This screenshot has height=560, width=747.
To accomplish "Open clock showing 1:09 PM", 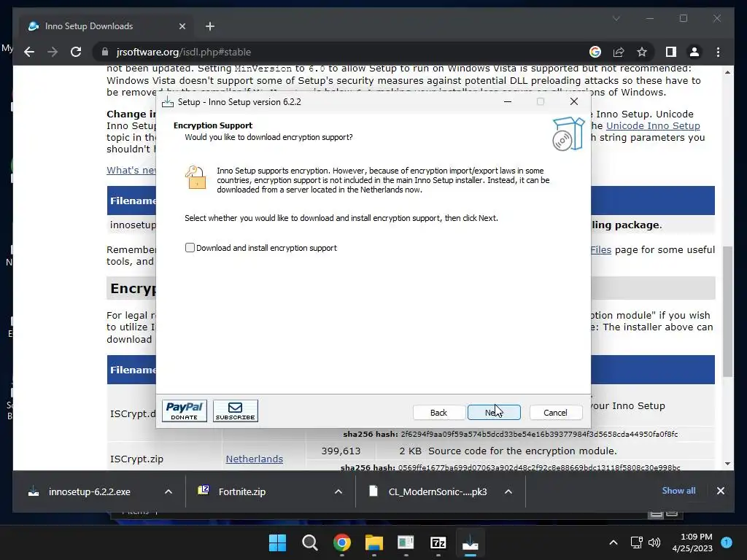I will [x=692, y=542].
